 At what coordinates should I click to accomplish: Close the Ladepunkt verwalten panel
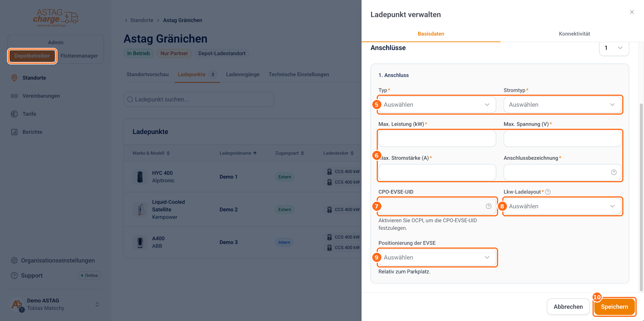point(632,12)
